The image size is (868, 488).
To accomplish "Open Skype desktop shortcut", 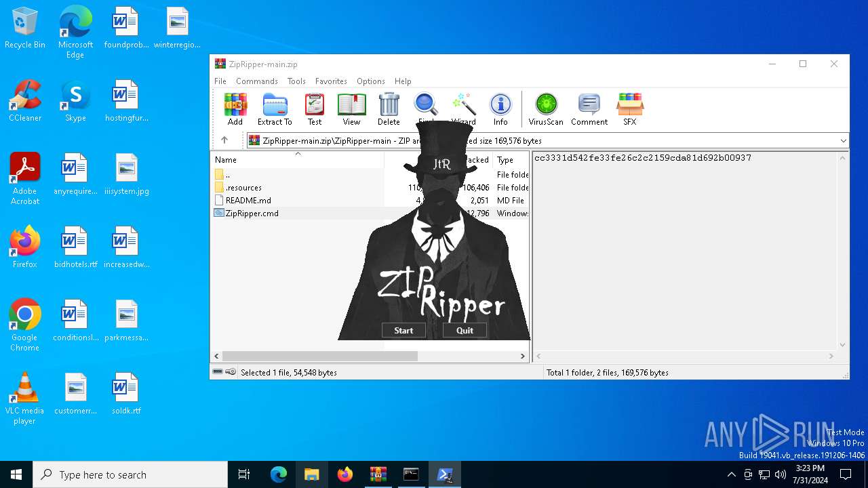I will click(75, 102).
